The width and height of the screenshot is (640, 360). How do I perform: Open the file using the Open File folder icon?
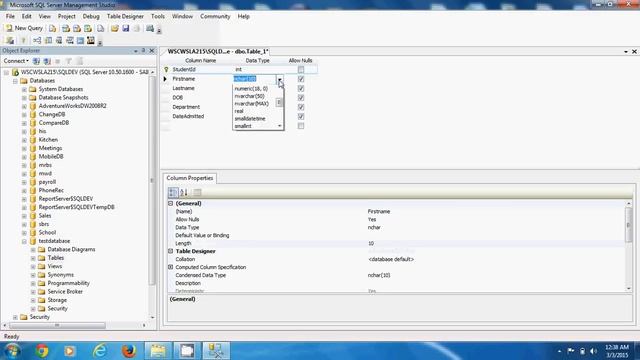tap(115, 28)
